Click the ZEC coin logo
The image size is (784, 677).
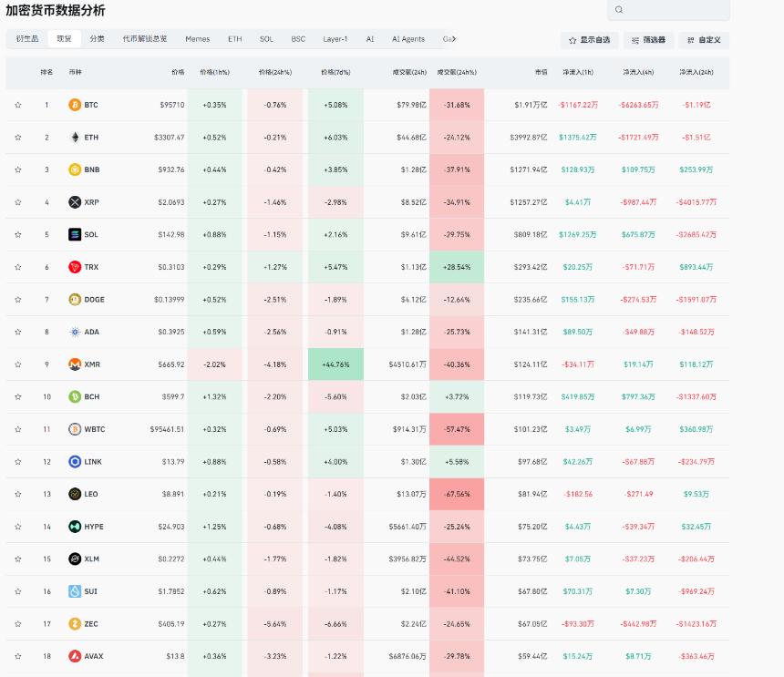point(75,623)
